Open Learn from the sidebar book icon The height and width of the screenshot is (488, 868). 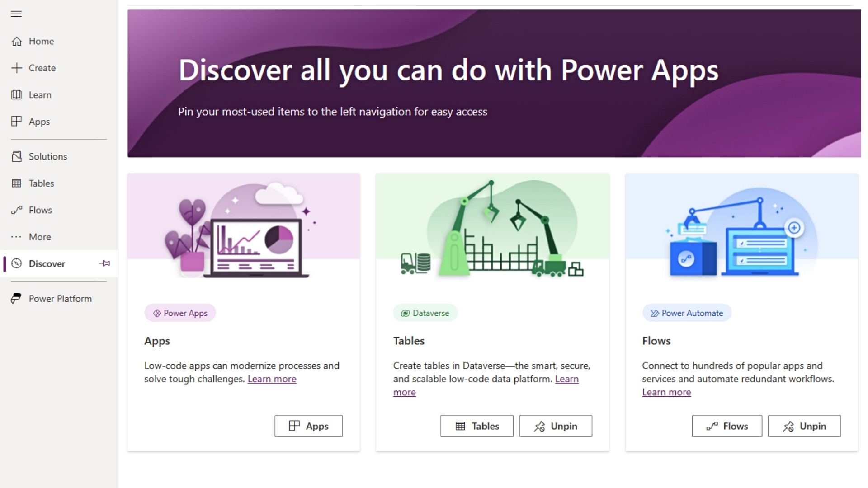pos(17,94)
